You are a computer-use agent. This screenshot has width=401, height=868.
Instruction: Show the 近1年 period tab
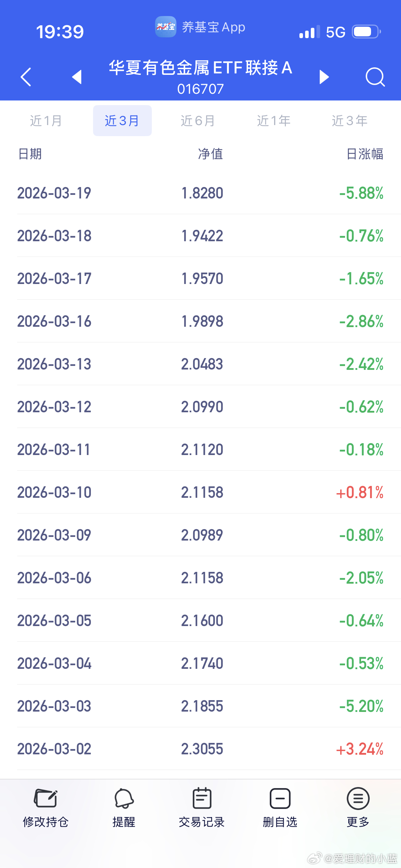[x=274, y=121]
